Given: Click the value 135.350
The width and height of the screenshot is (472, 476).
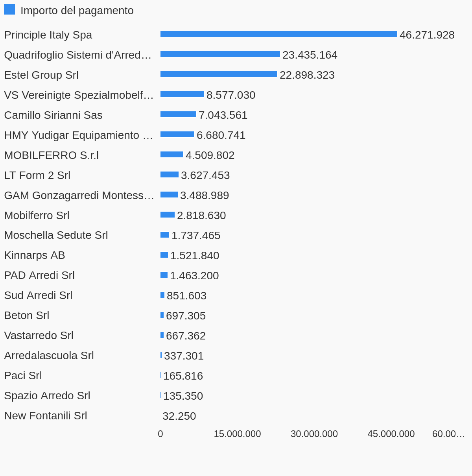Looking at the screenshot, I should [x=183, y=396].
